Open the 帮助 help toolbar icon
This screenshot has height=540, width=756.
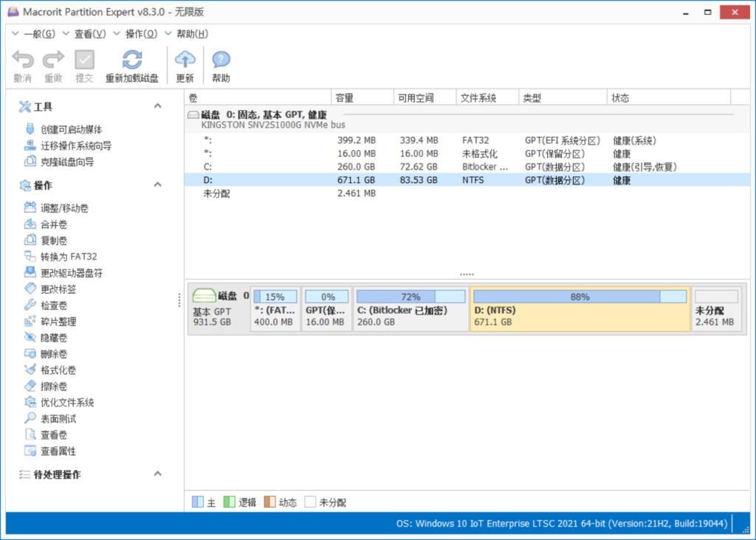click(221, 60)
